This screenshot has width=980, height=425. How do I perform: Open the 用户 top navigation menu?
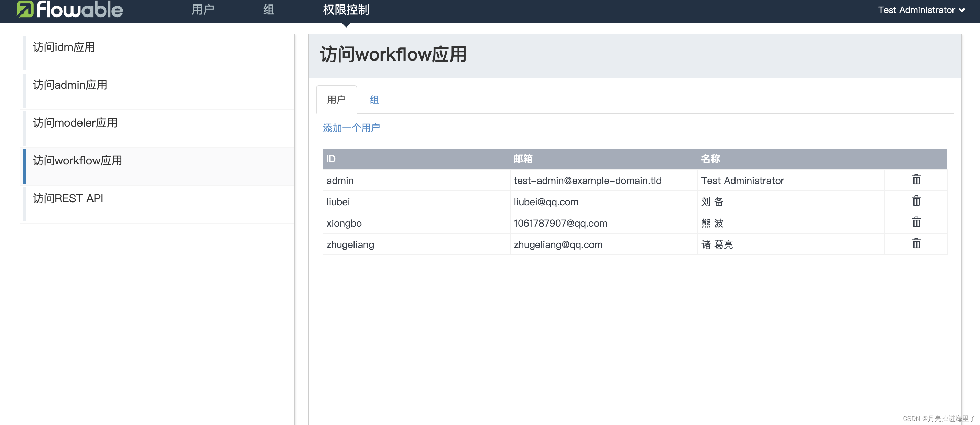(203, 10)
